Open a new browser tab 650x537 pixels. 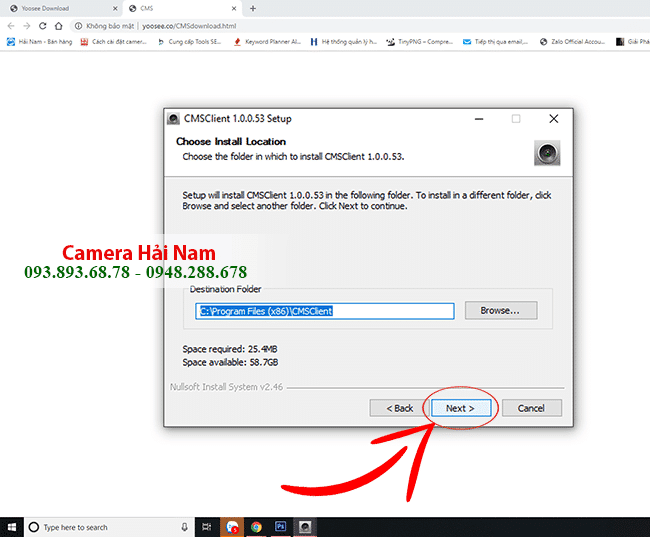pos(253,8)
